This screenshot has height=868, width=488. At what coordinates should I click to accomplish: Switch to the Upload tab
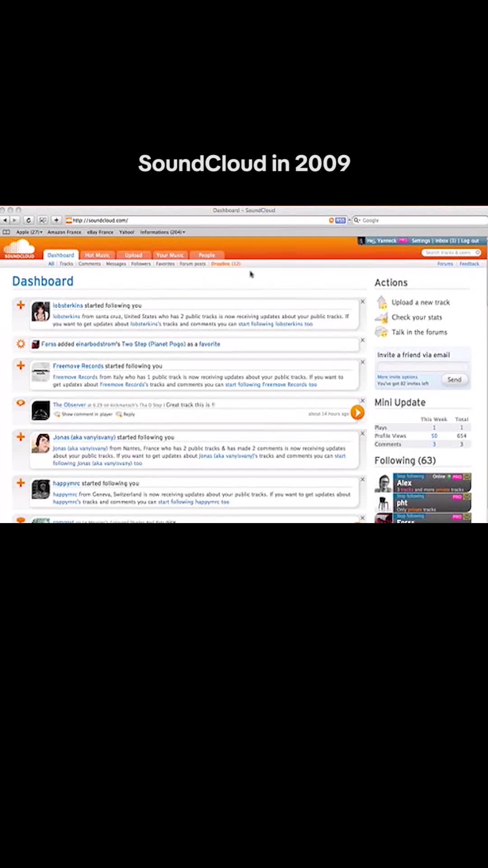pyautogui.click(x=133, y=255)
